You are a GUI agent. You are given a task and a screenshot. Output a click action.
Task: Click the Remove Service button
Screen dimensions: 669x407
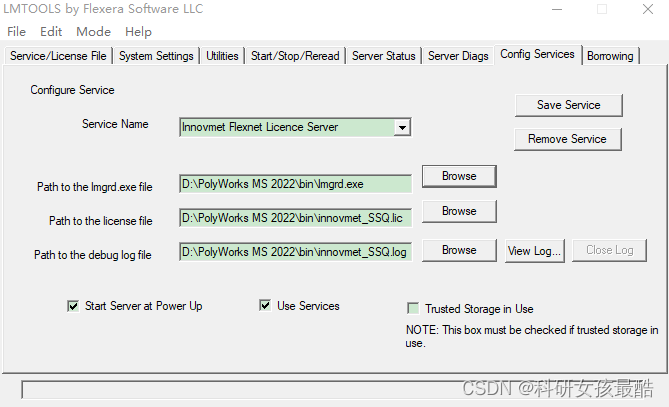coord(567,139)
